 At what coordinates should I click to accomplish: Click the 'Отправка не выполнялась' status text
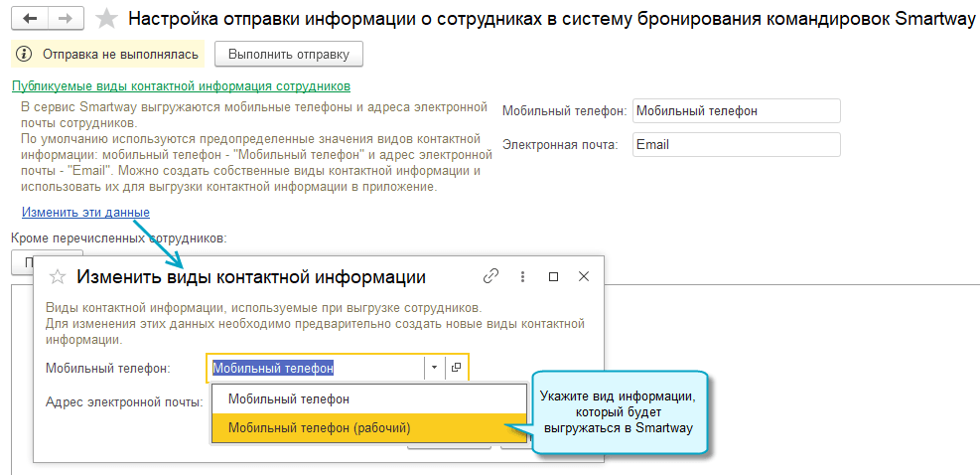pyautogui.click(x=120, y=55)
